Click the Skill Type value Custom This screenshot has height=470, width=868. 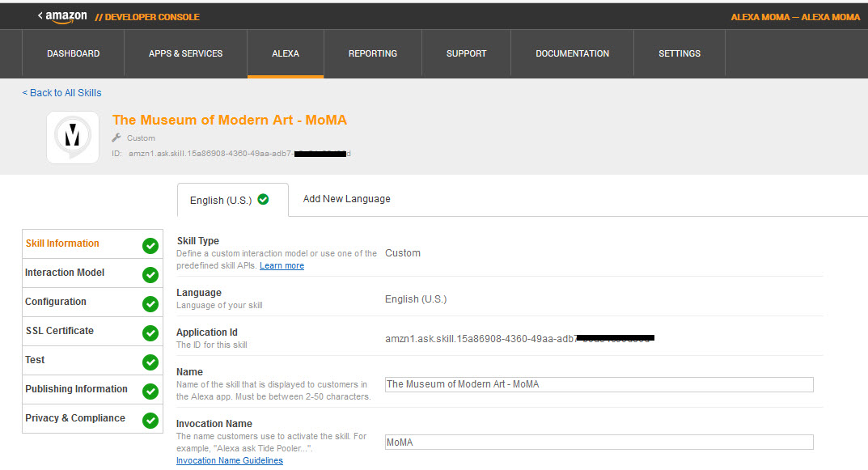(402, 253)
